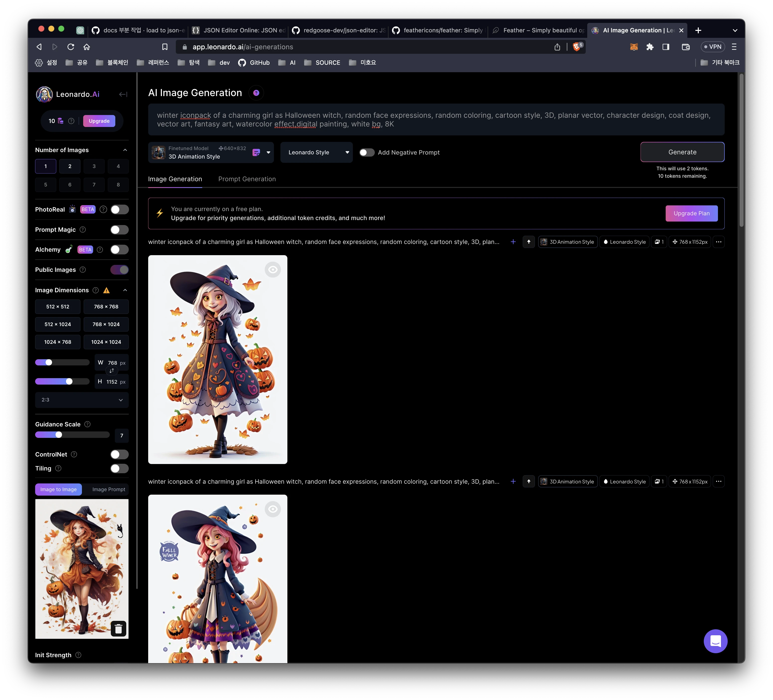Toggle Add Negative Prompt switch
This screenshot has width=773, height=700.
(x=367, y=153)
